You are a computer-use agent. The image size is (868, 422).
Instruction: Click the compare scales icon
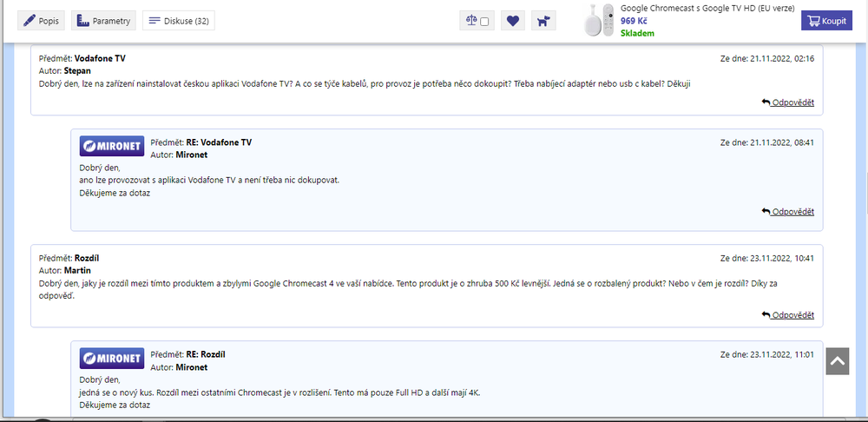coord(471,21)
